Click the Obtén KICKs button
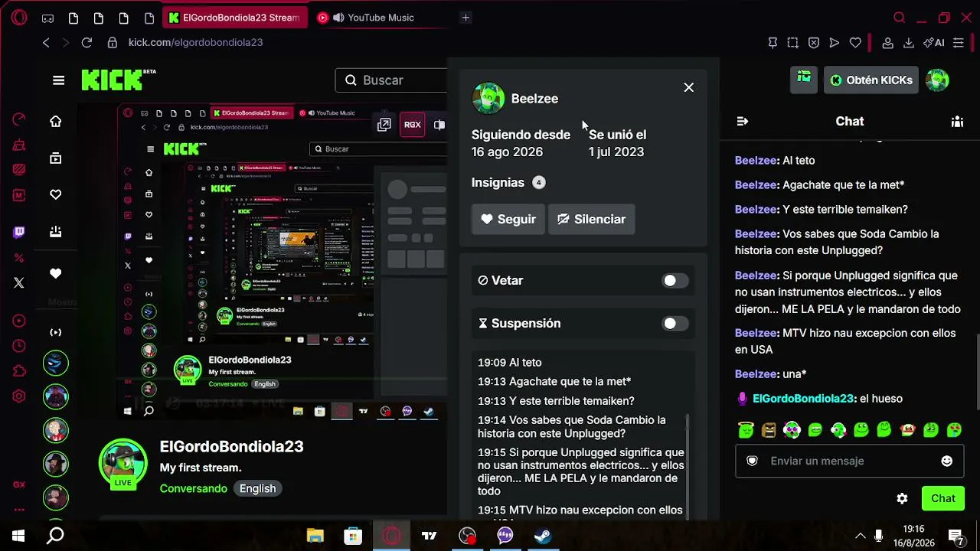The image size is (980, 551). click(871, 80)
